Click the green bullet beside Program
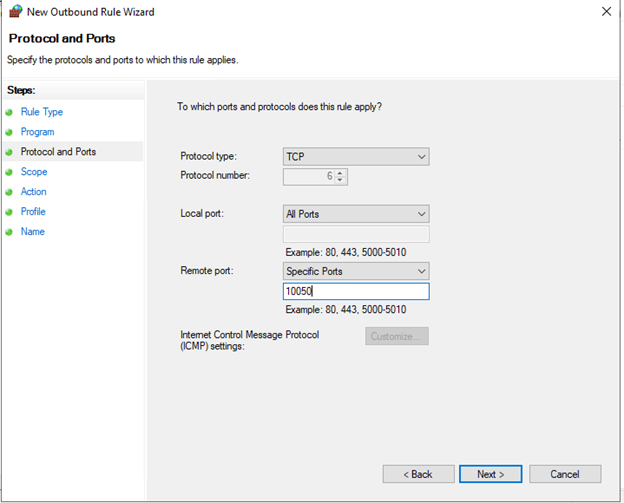Screen dimensions: 624x503 (x=9, y=132)
